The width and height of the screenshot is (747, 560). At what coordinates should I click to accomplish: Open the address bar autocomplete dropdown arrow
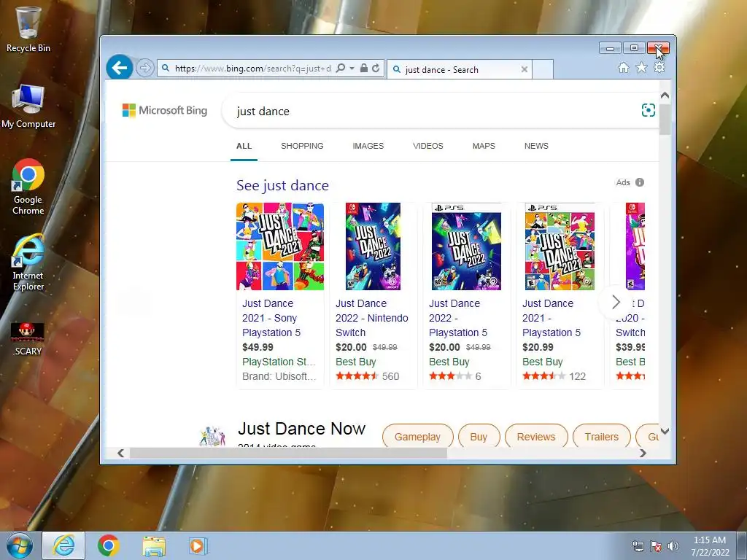click(x=352, y=68)
